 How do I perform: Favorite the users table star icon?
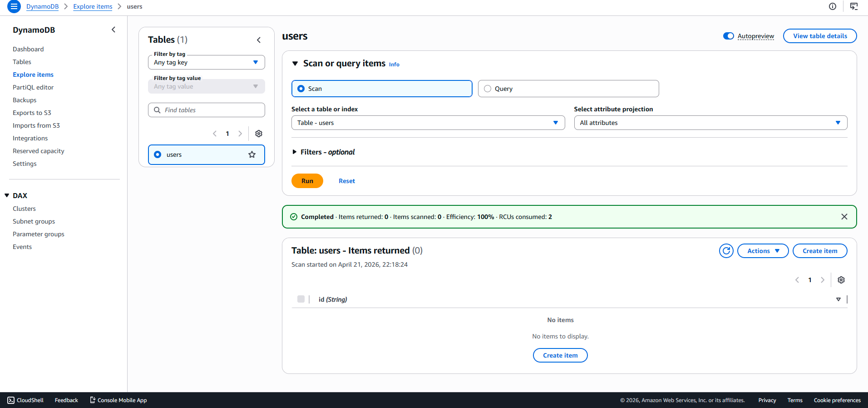click(x=252, y=154)
